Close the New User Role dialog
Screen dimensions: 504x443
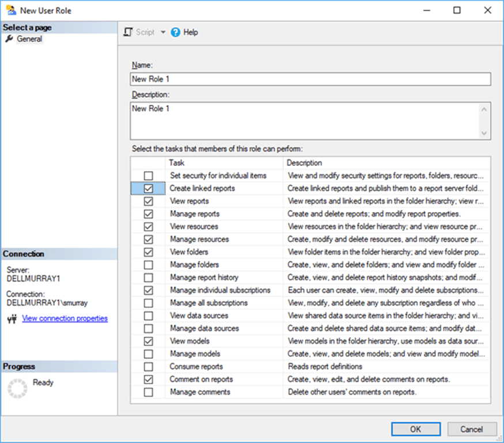(487, 10)
